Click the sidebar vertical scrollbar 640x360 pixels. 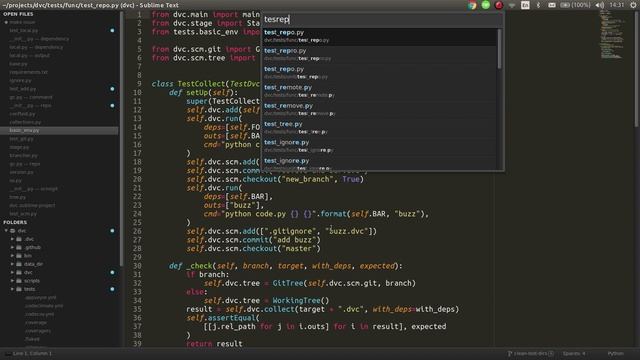[x=121, y=139]
